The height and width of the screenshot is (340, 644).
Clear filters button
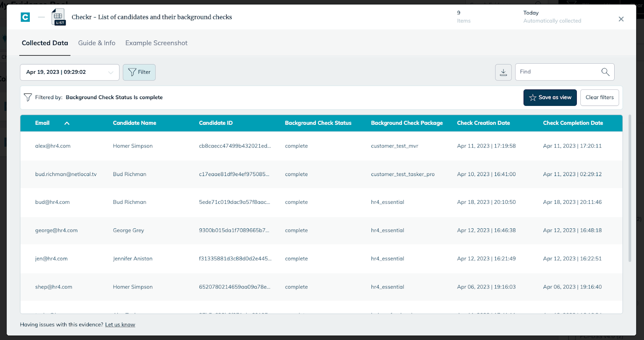point(599,97)
